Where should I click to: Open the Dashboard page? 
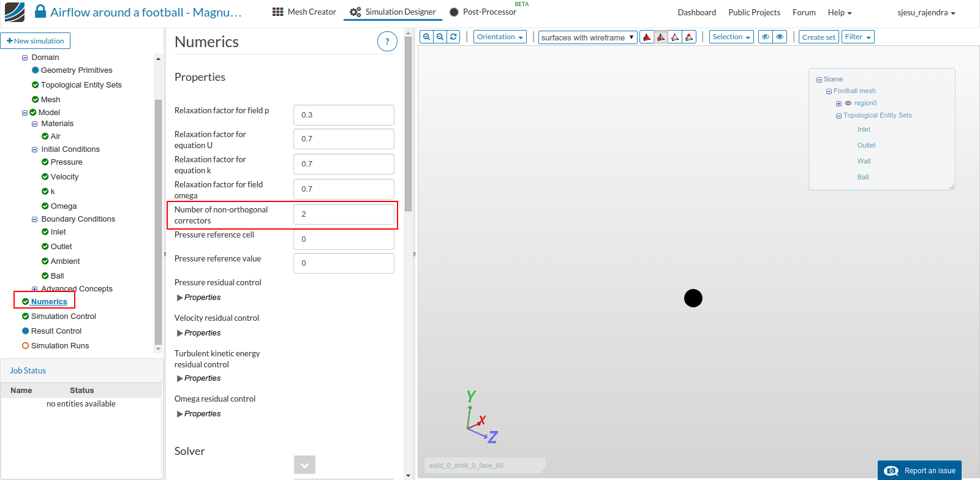[x=696, y=12]
